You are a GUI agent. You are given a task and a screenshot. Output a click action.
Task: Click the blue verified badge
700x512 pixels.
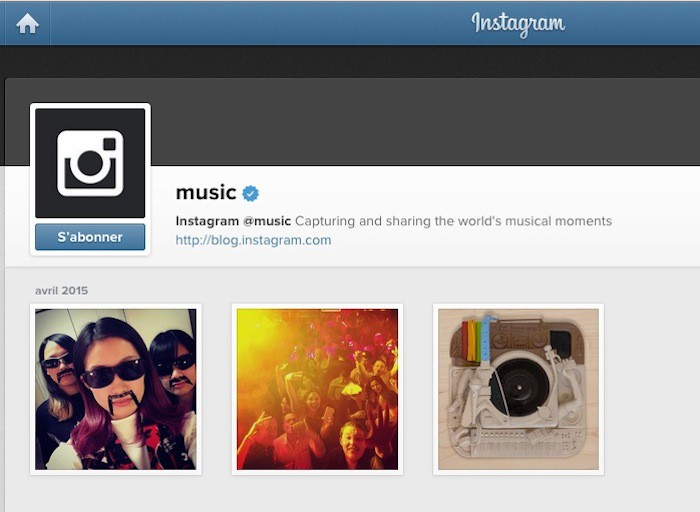(251, 193)
